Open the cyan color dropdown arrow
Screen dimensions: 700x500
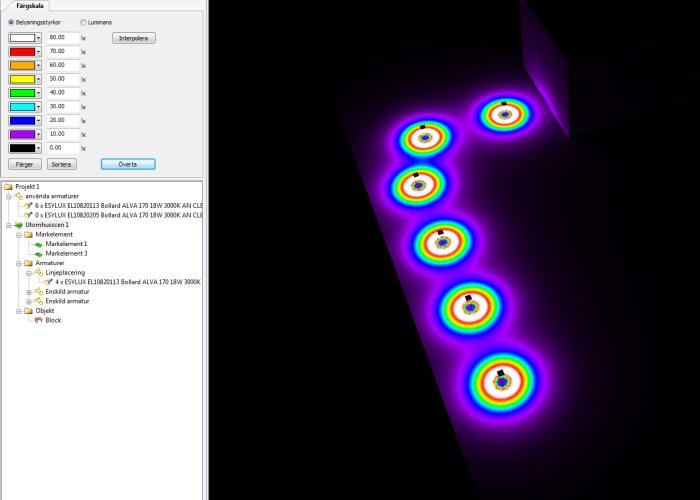(x=38, y=107)
